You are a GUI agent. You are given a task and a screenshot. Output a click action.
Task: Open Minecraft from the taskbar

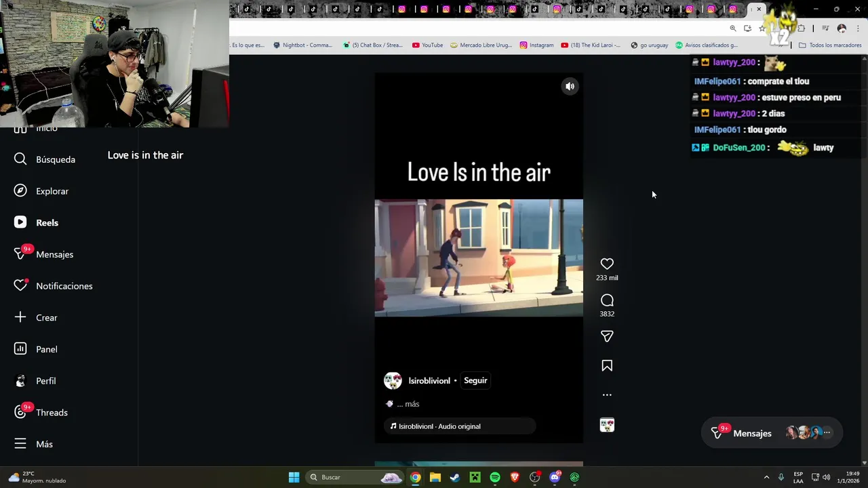tap(475, 477)
